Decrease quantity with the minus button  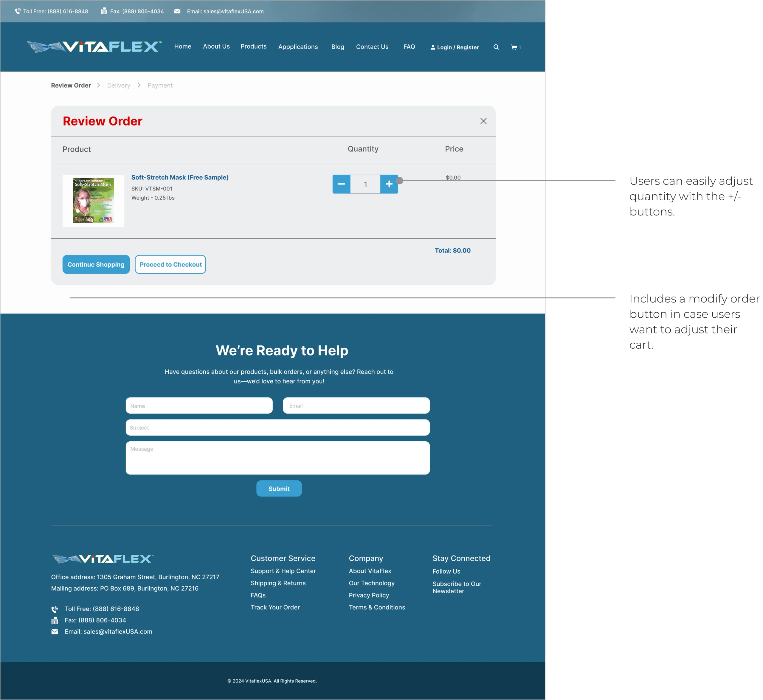pyautogui.click(x=341, y=184)
